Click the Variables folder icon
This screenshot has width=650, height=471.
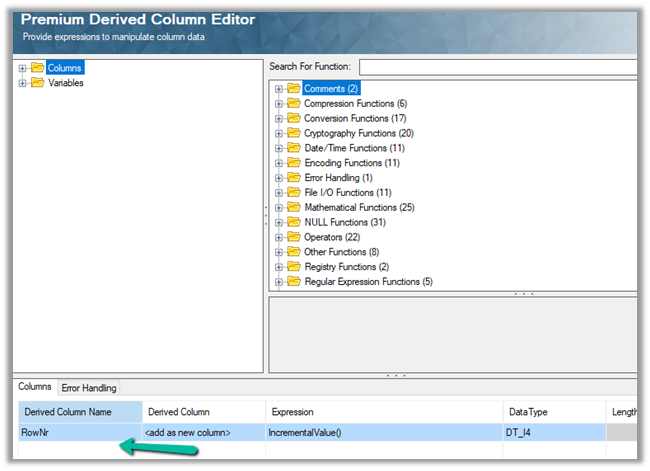point(37,83)
